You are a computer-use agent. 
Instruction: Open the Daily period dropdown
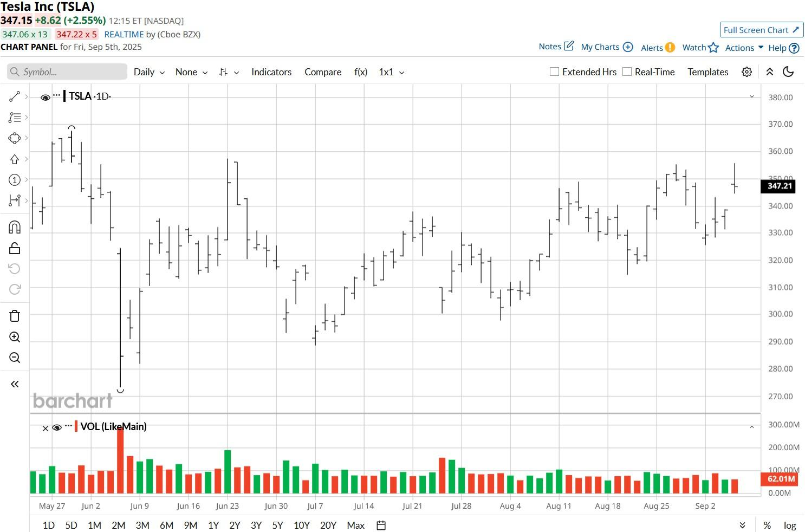(150, 72)
